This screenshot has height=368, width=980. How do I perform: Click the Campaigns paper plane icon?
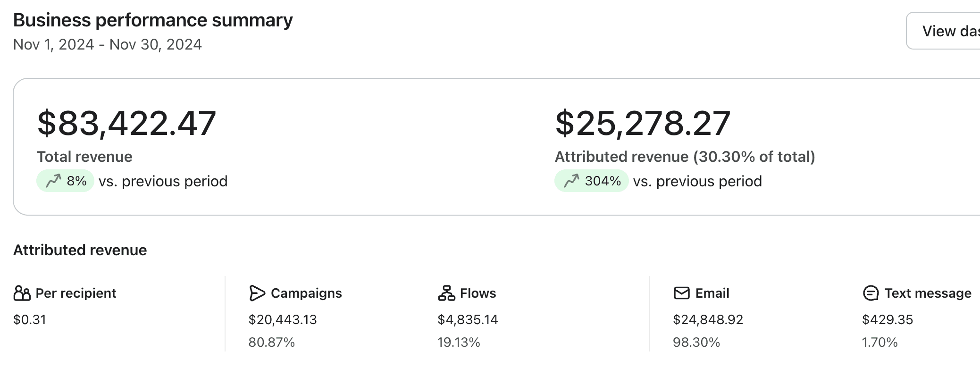[257, 293]
